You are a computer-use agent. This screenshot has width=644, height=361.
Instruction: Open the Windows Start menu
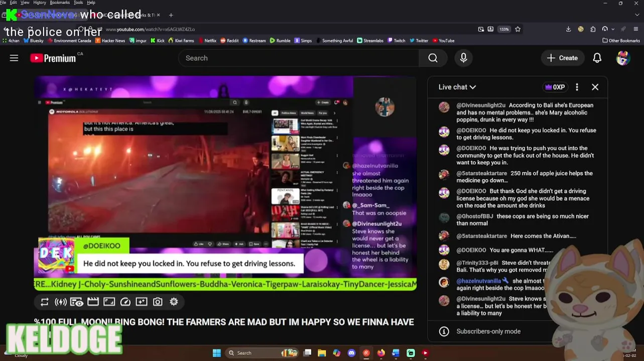pos(216,353)
